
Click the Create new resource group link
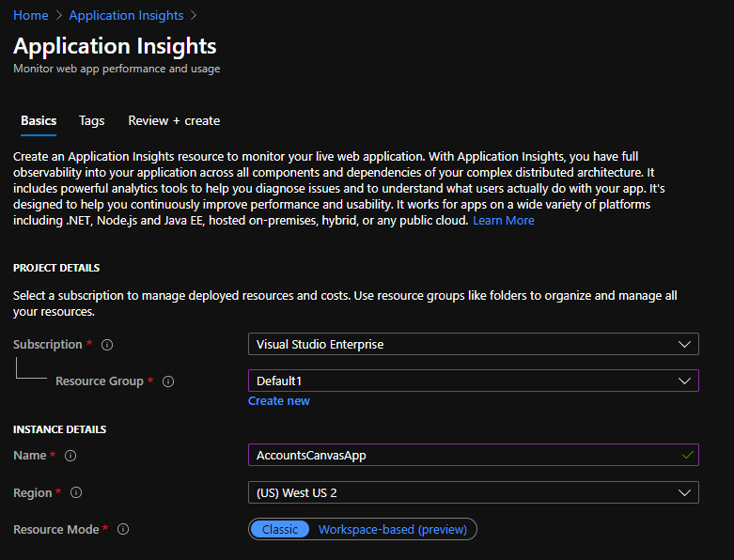[x=278, y=401]
